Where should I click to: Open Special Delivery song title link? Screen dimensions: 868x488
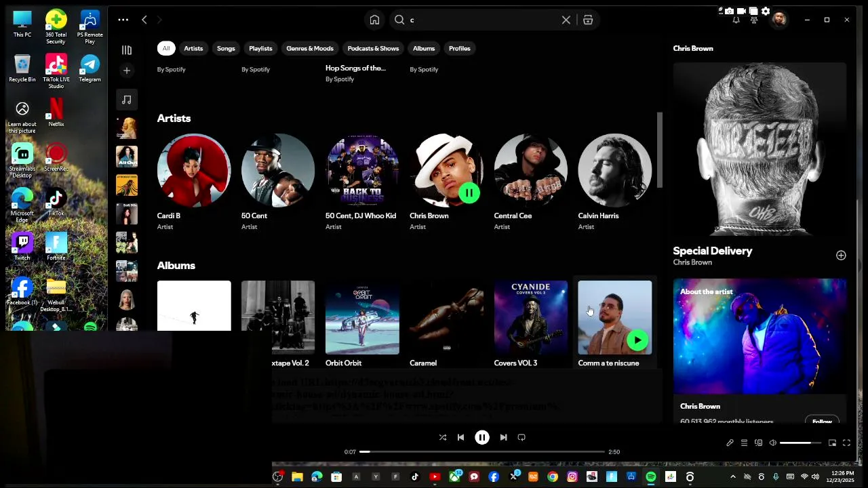point(712,251)
